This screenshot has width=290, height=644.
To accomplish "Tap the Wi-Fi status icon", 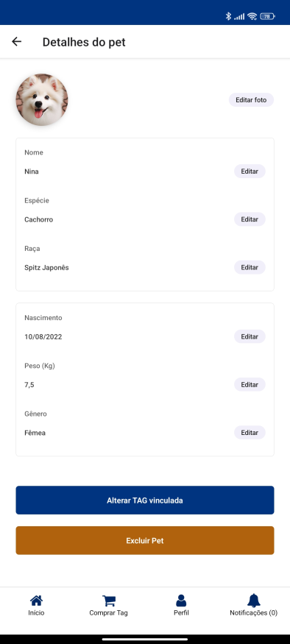I will (252, 16).
